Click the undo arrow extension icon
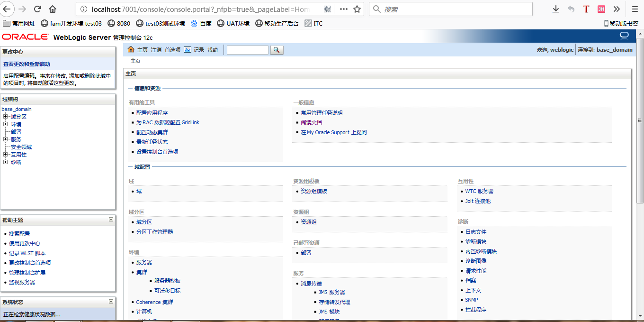 [x=571, y=9]
